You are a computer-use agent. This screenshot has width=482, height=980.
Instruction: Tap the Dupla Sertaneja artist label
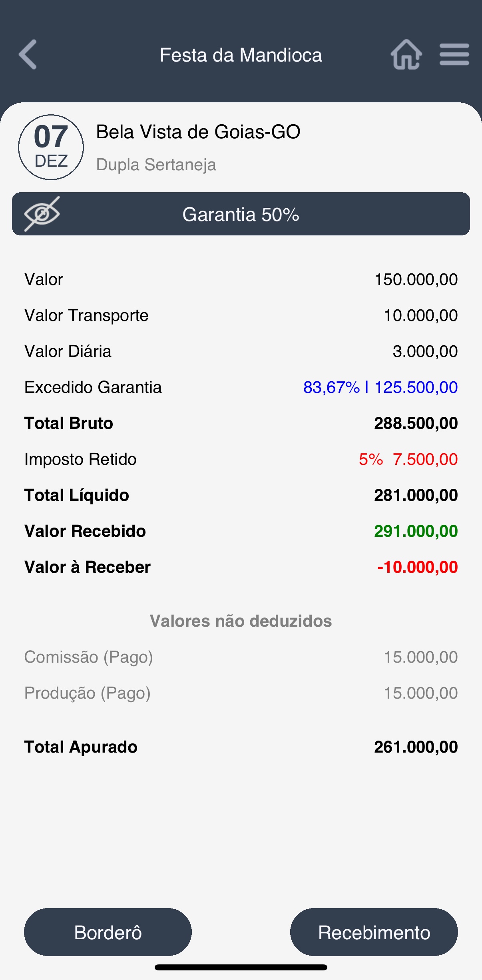click(x=156, y=165)
